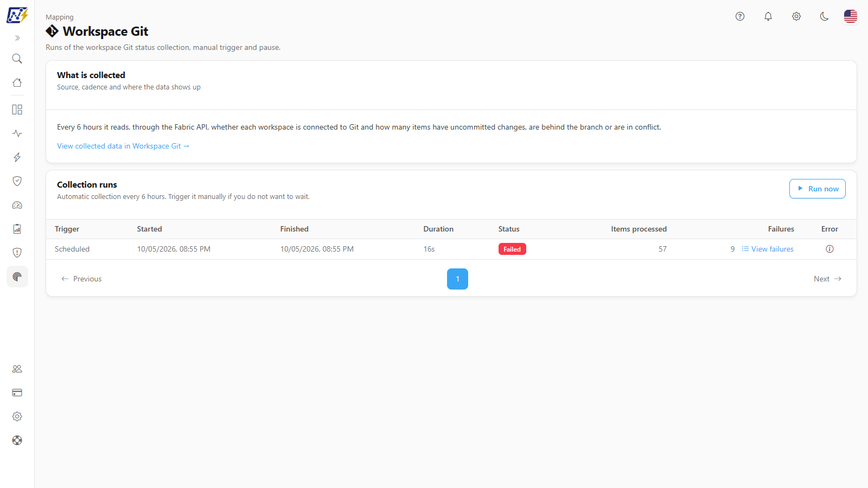Click the Status column header
The image size is (868, 488).
509,229
